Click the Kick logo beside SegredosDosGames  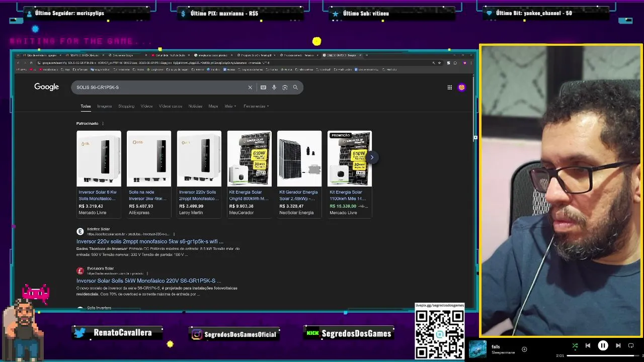(x=313, y=333)
